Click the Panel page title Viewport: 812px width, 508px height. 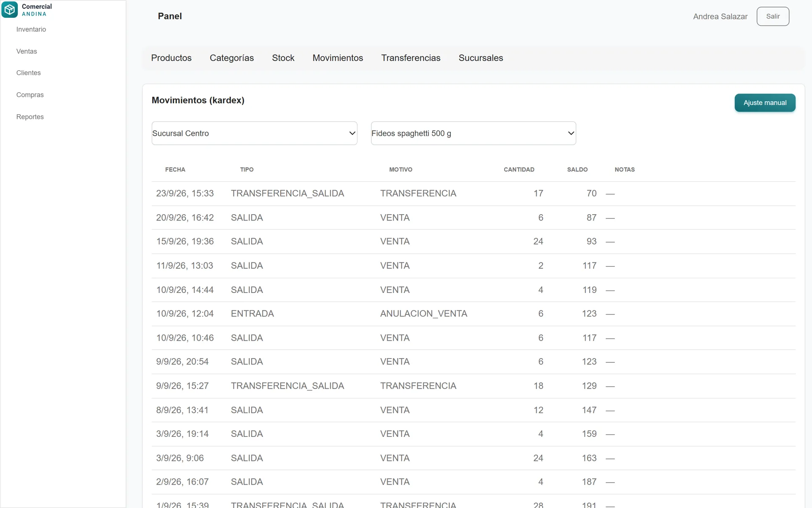click(x=170, y=16)
